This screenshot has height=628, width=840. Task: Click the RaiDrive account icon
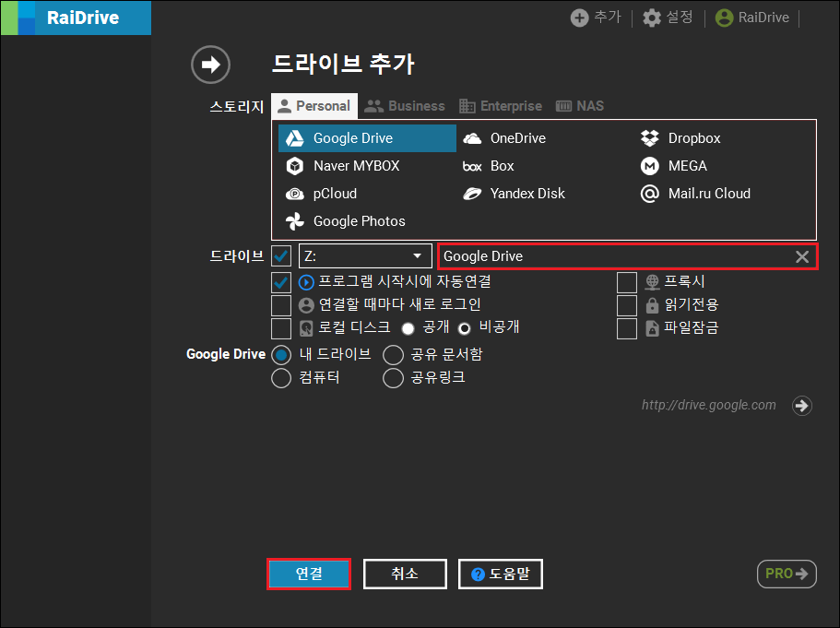[724, 18]
